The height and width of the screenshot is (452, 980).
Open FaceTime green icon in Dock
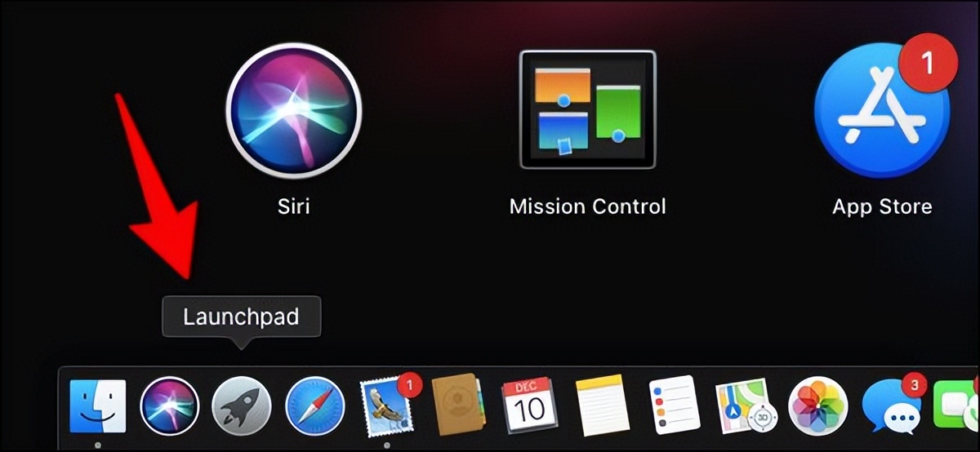coord(956,406)
